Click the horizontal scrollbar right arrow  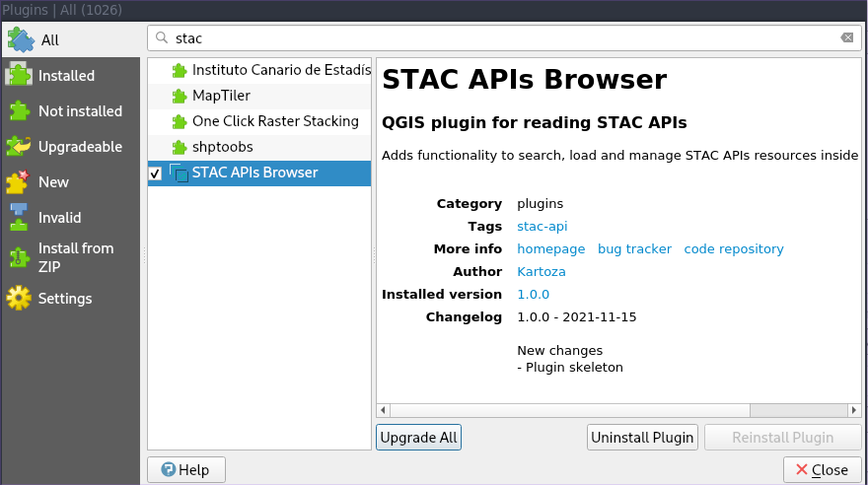854,410
